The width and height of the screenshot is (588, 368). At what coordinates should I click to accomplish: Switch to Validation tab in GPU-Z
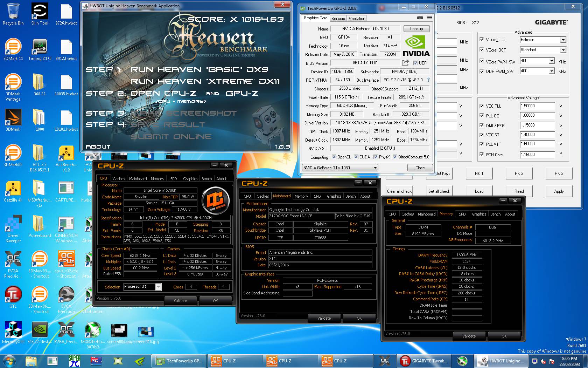(357, 19)
